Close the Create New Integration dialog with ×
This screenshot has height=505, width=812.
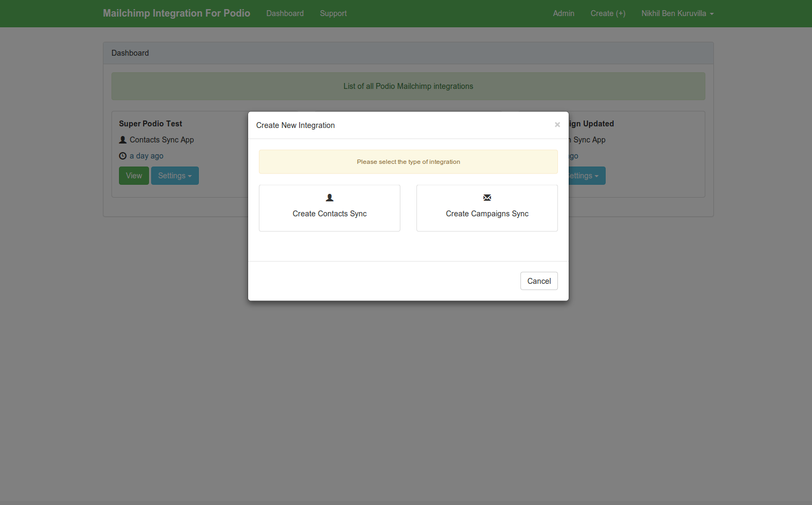pyautogui.click(x=557, y=125)
